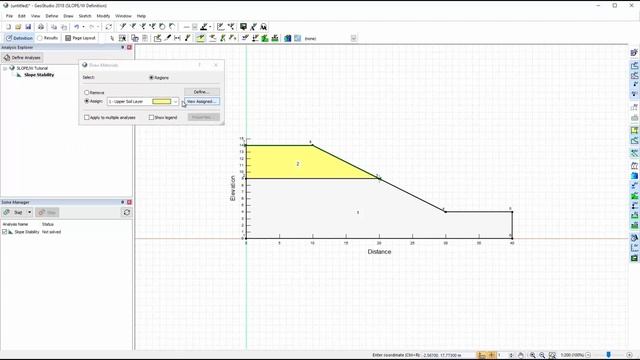Image resolution: width=640 pixels, height=360 pixels.
Task: Open the File menu
Action: coord(9,16)
